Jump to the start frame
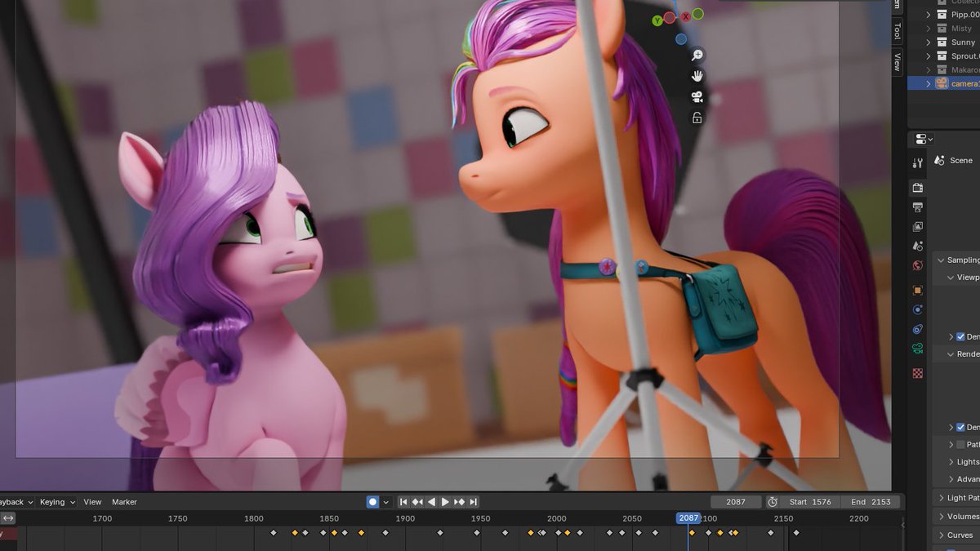Image resolution: width=980 pixels, height=551 pixels. pos(403,502)
